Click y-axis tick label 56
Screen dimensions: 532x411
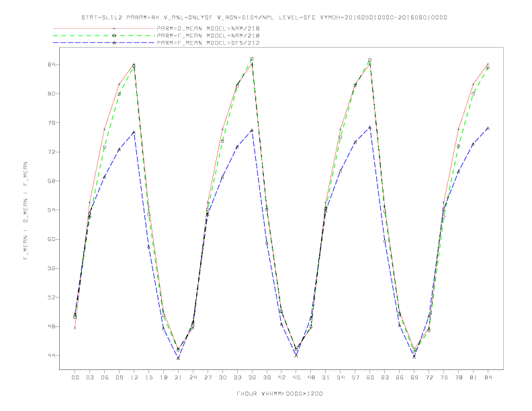pyautogui.click(x=51, y=268)
